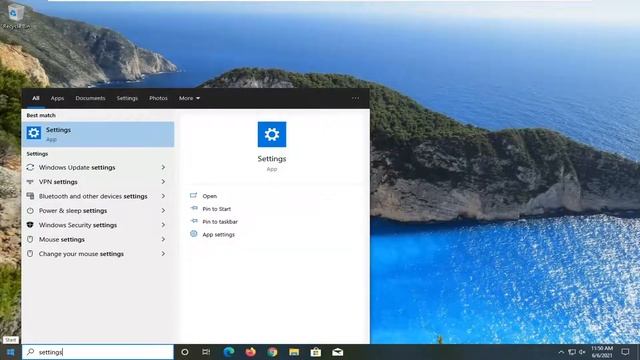Expand Mouse settings arrow

(x=163, y=239)
